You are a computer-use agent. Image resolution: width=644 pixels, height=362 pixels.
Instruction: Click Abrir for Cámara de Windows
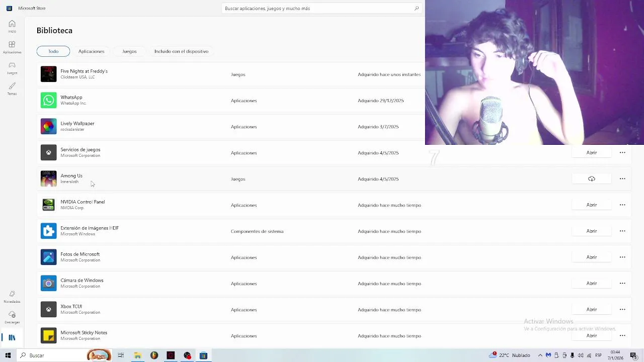pyautogui.click(x=592, y=283)
